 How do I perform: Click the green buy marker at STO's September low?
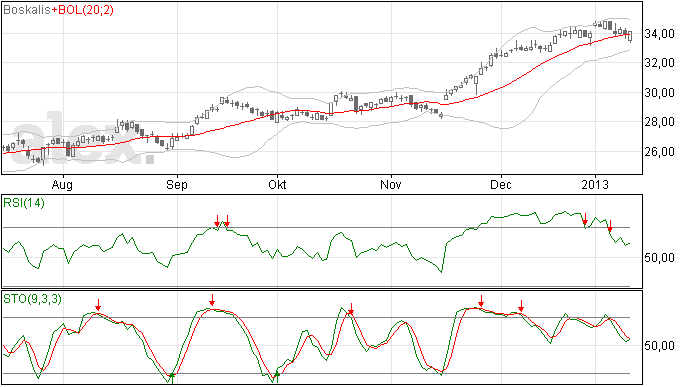tap(172, 377)
